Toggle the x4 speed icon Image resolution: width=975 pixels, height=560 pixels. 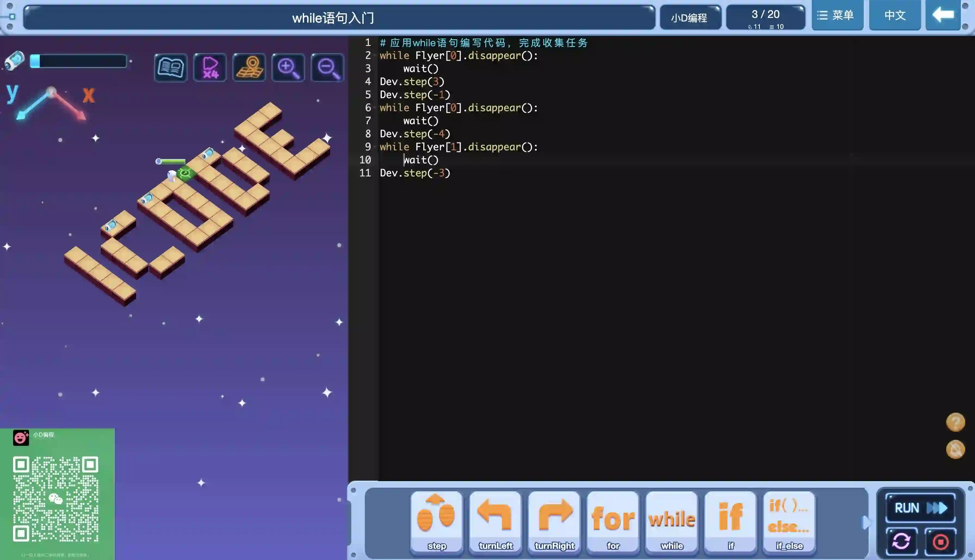point(210,68)
